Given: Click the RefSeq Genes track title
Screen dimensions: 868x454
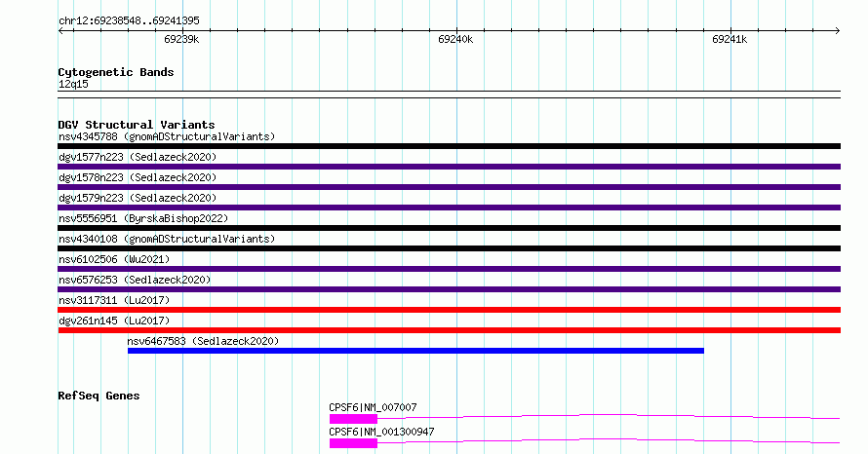Looking at the screenshot, I should point(99,396).
